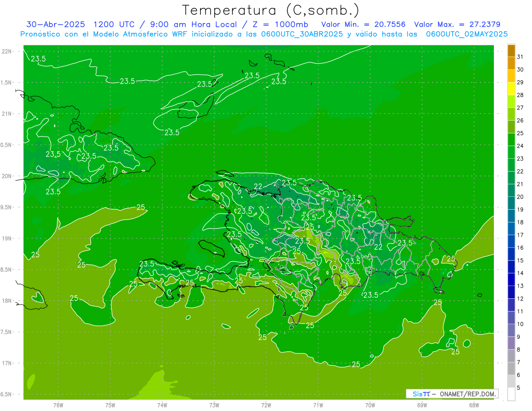Click the 'Valor Min. = 20.7556' readout
The image size is (532, 411).
(x=364, y=24)
